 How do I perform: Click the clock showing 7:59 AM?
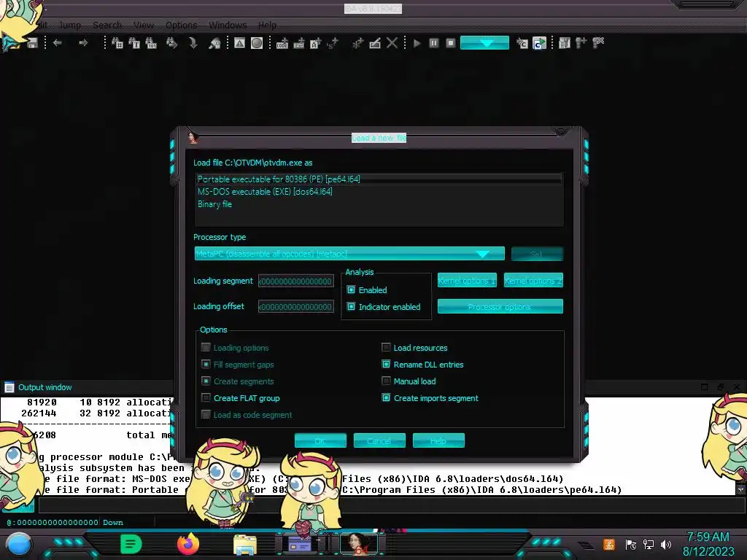click(708, 537)
